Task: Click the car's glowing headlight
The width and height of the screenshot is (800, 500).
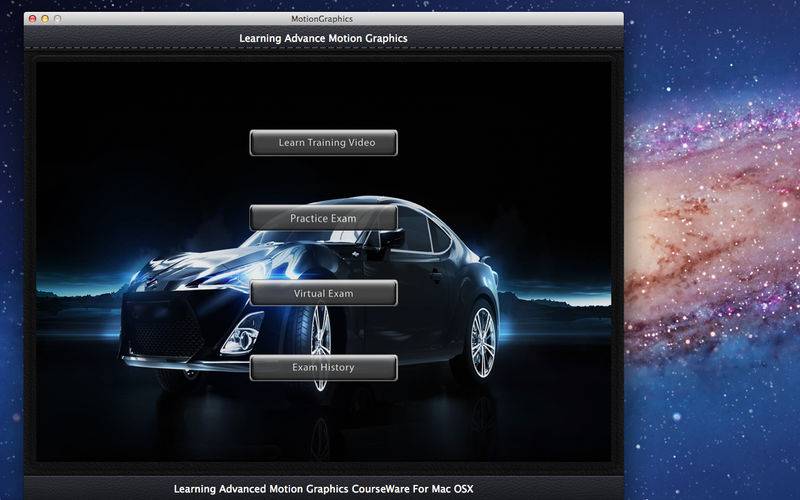Action: click(x=242, y=339)
